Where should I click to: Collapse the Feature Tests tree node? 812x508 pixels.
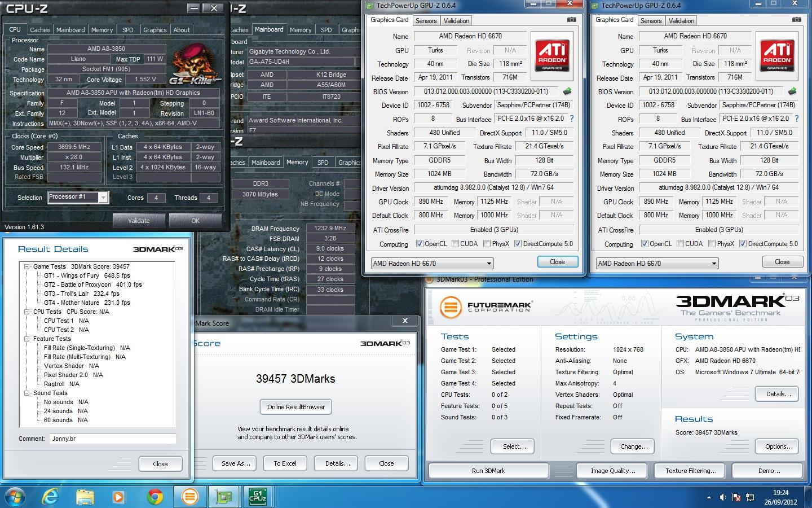point(27,339)
